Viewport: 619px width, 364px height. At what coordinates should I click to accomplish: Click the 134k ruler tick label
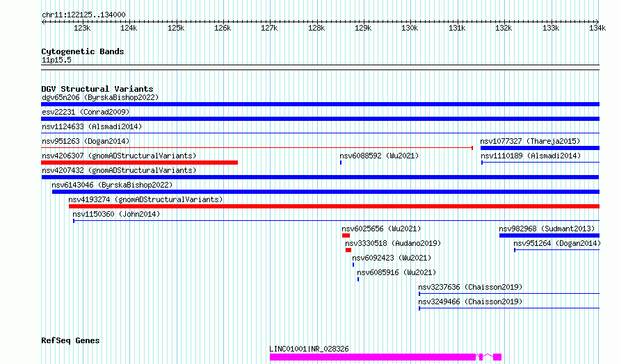597,28
